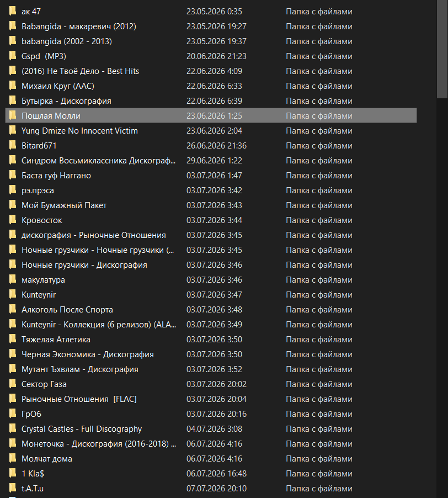Click the date "06.07.2026 16:48"

(x=216, y=474)
